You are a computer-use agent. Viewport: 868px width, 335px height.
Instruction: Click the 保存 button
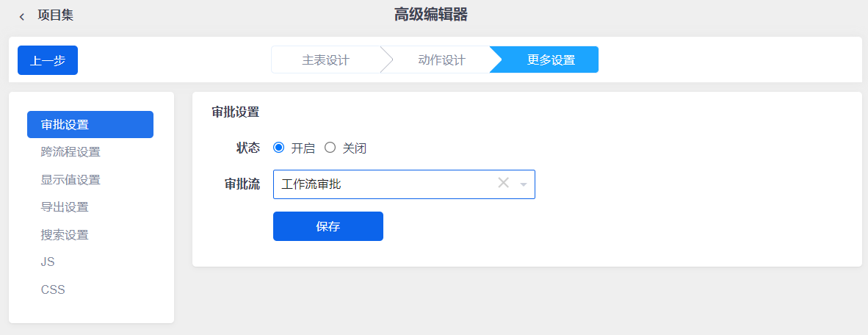click(x=328, y=226)
